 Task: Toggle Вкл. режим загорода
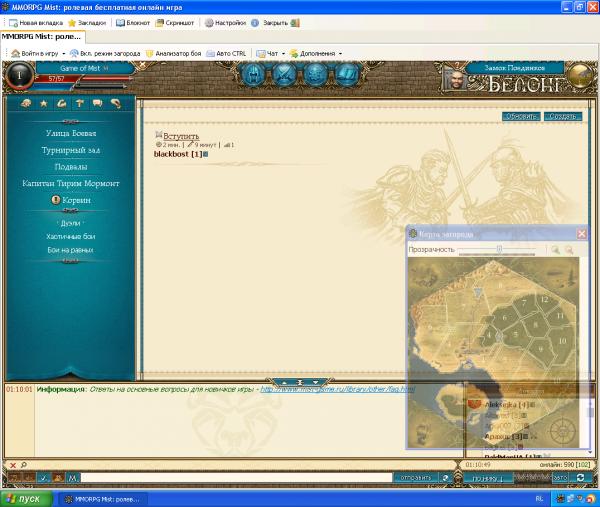click(x=105, y=54)
